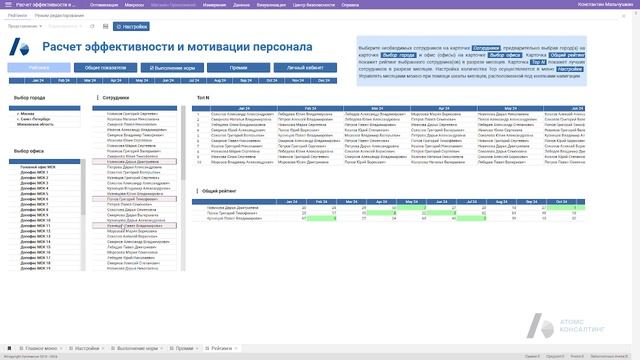
Task: Expand the Представление dropdown
Action: 24,26
